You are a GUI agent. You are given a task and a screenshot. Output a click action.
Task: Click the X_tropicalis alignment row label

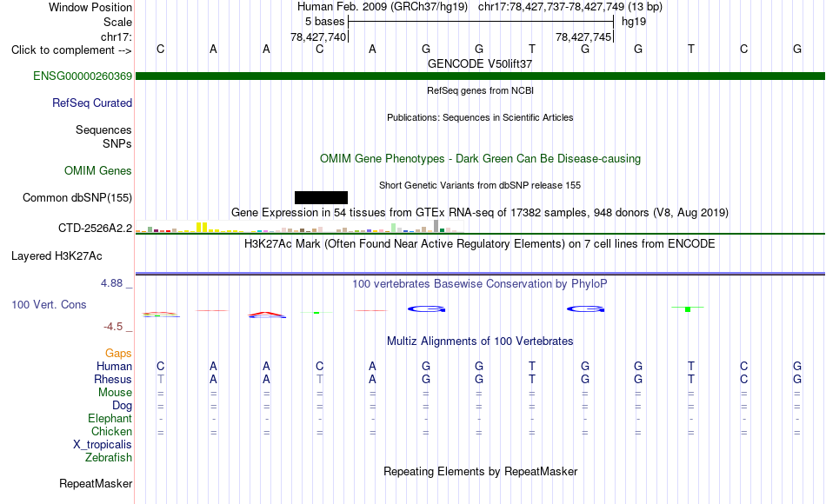click(x=103, y=445)
